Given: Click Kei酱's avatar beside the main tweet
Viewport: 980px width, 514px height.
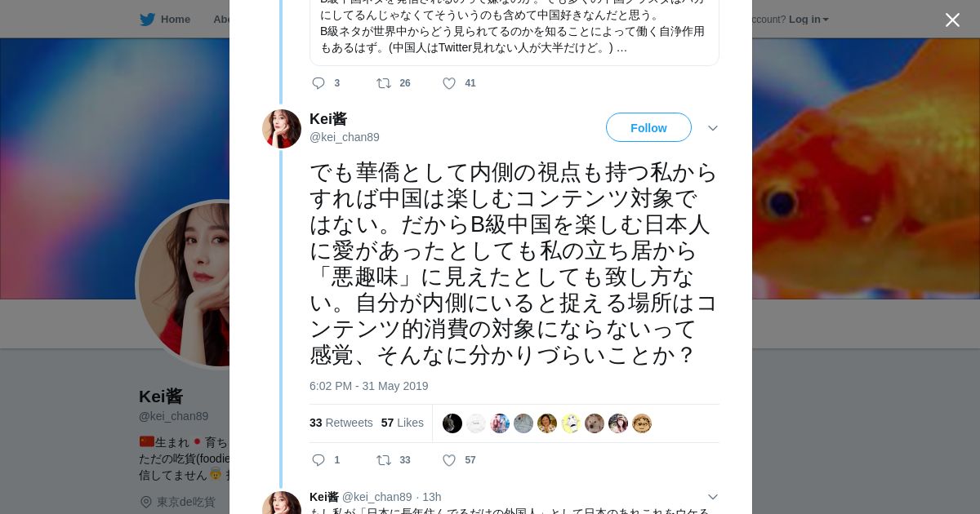Looking at the screenshot, I should pyautogui.click(x=282, y=129).
